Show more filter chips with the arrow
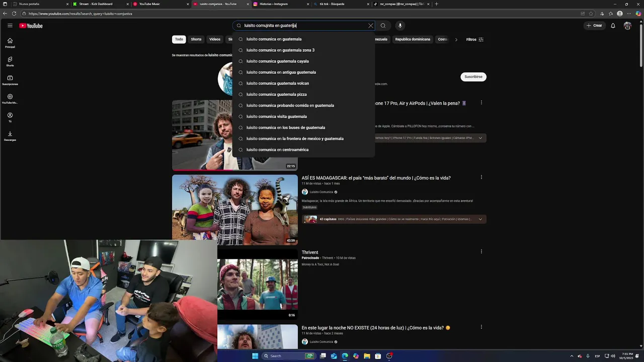The image size is (644, 362). [x=456, y=40]
